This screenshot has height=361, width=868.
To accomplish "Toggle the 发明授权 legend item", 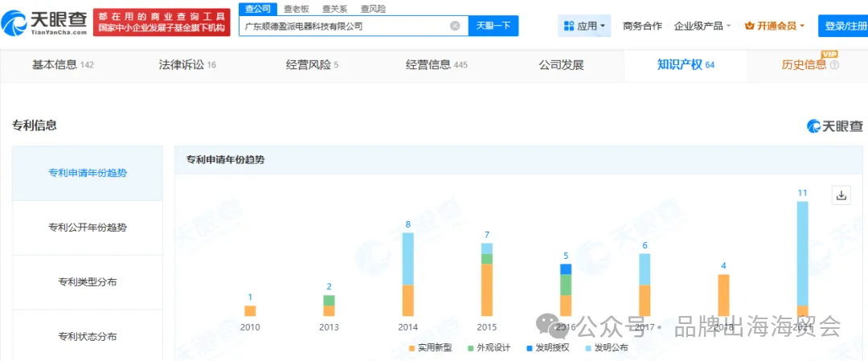I will [x=547, y=348].
